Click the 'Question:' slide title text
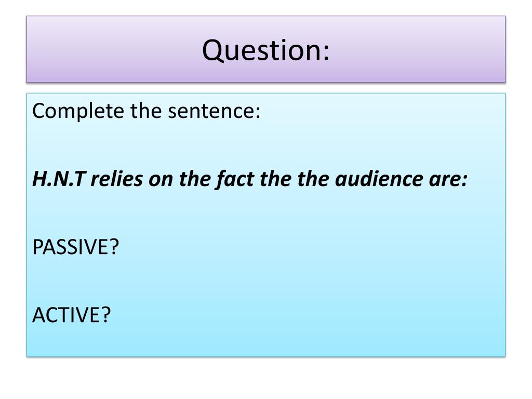The image size is (532, 399). tap(265, 50)
